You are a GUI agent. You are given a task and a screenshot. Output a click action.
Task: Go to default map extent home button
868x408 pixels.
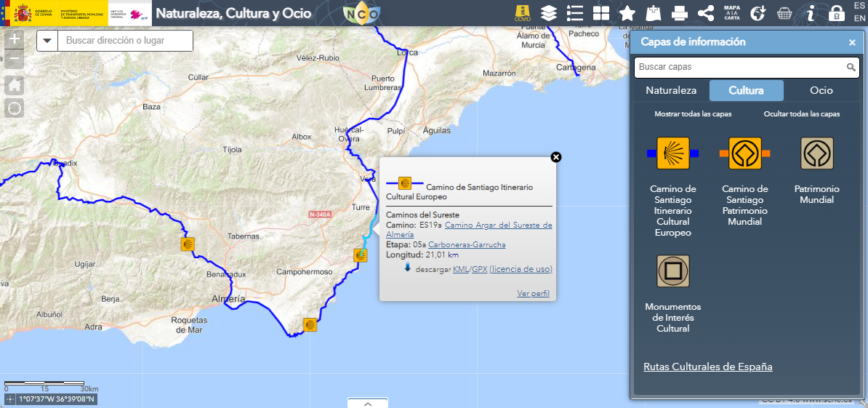[15, 85]
